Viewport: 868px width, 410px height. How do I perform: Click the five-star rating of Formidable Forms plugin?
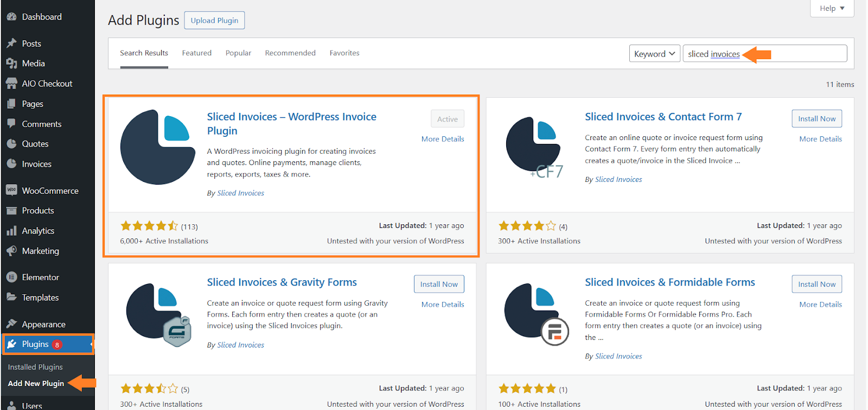[527, 388]
